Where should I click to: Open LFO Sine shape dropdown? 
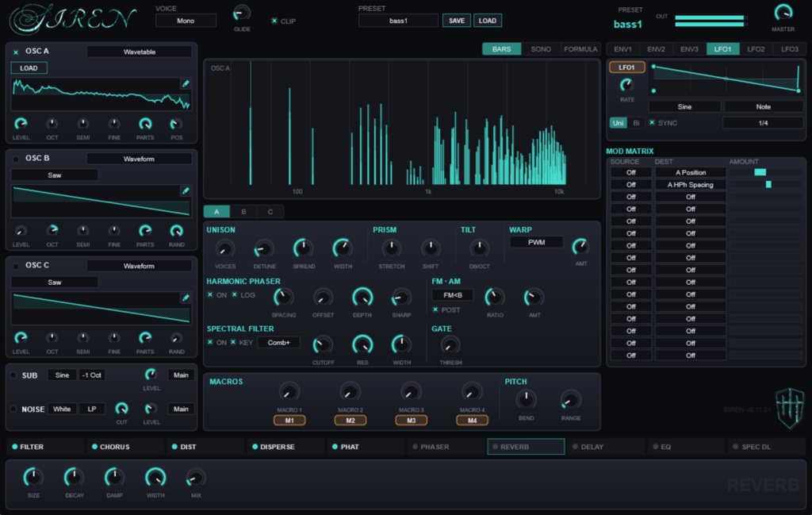[684, 107]
